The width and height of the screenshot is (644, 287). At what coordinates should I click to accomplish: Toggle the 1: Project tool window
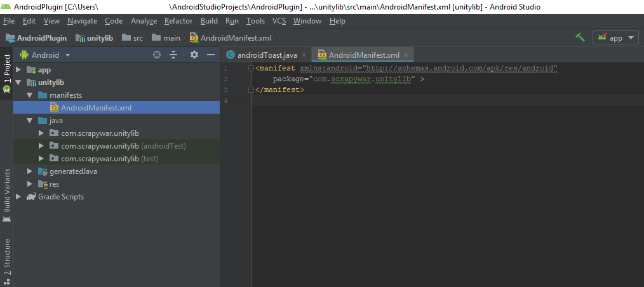[x=6, y=74]
